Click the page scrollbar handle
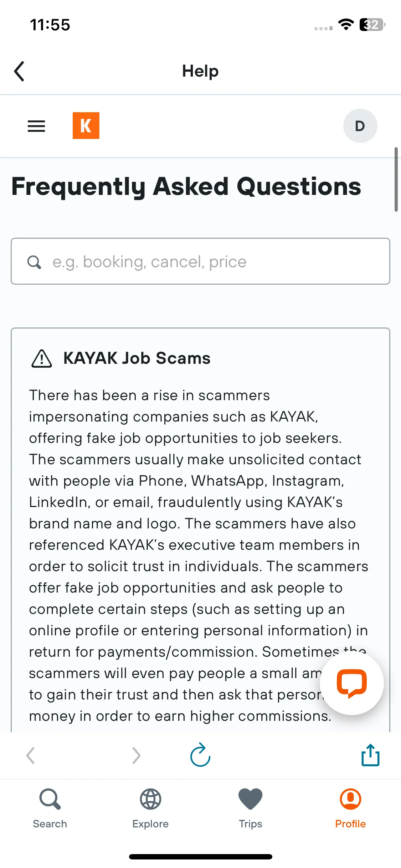The height and width of the screenshot is (868, 401). pyautogui.click(x=396, y=179)
